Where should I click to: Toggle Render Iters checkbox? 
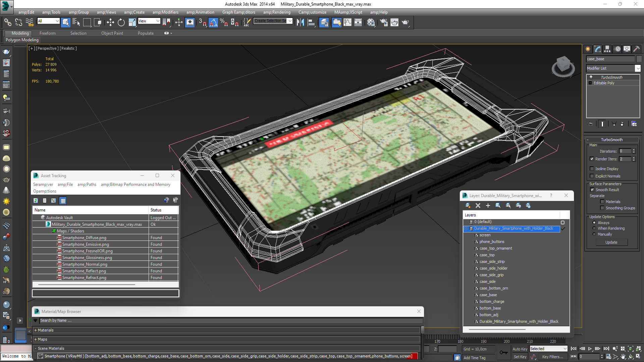[592, 159]
